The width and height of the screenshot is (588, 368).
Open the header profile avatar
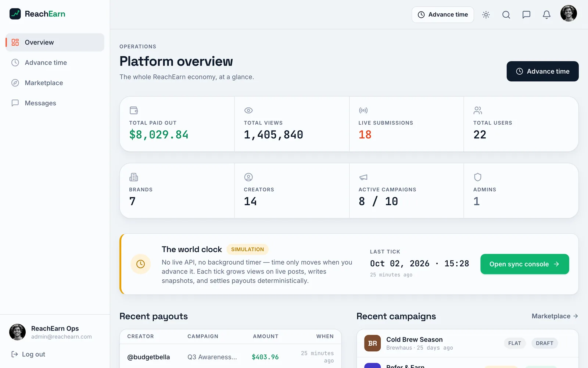[x=569, y=14]
